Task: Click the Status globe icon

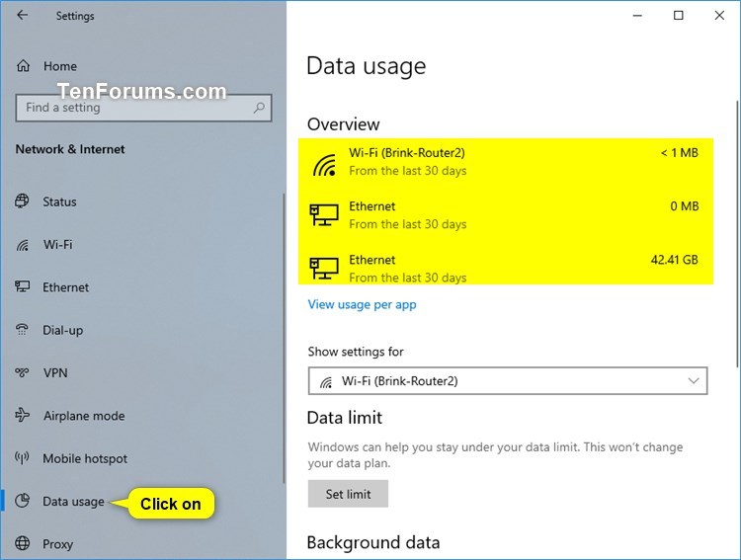Action: (22, 200)
